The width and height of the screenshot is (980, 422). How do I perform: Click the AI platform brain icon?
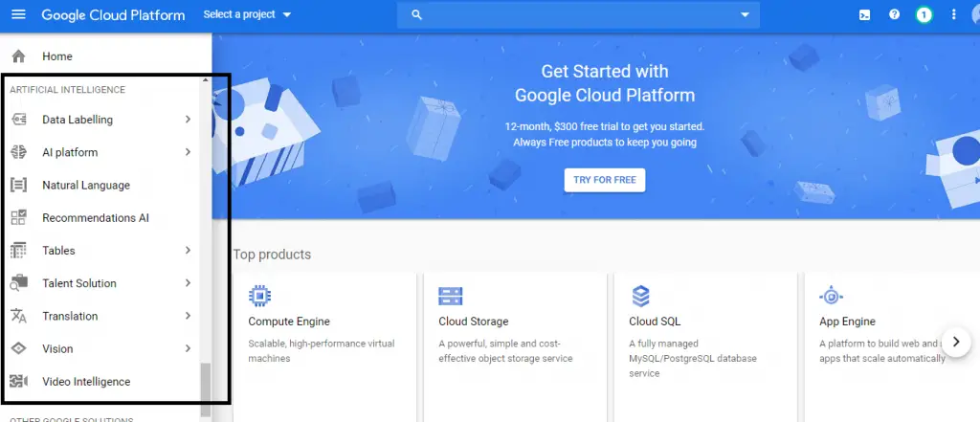coord(19,152)
